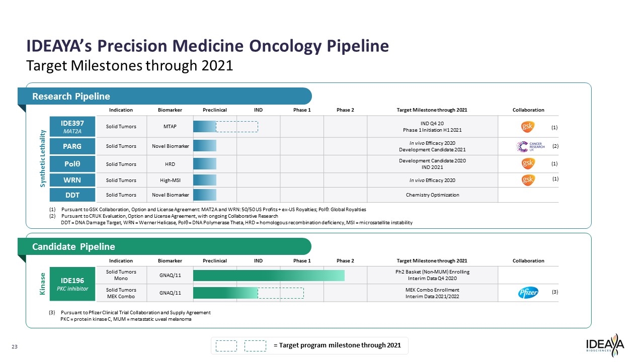The width and height of the screenshot is (644, 362).
Task: Click the IDEAYA Biosciences logo
Action: pyautogui.click(x=605, y=345)
